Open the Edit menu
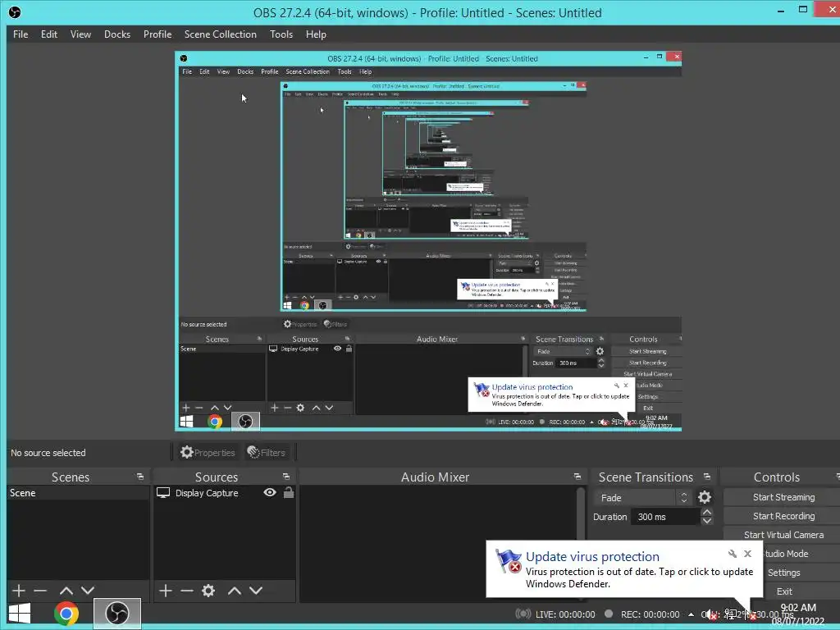The image size is (840, 630). [x=48, y=34]
